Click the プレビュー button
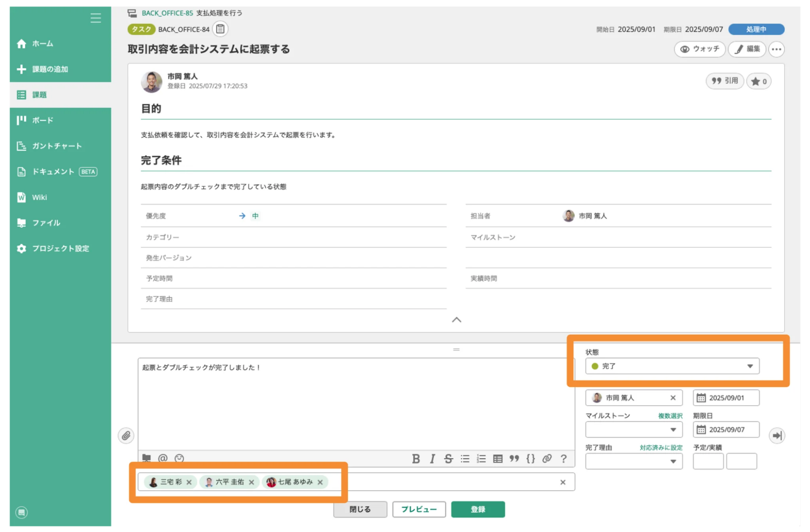 coord(419,509)
